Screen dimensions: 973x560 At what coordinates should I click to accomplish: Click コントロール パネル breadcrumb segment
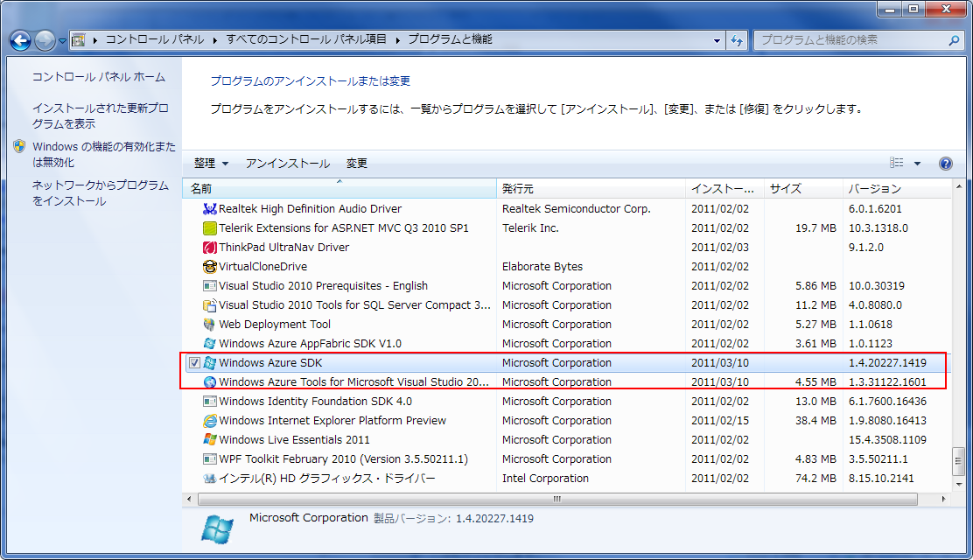(155, 39)
